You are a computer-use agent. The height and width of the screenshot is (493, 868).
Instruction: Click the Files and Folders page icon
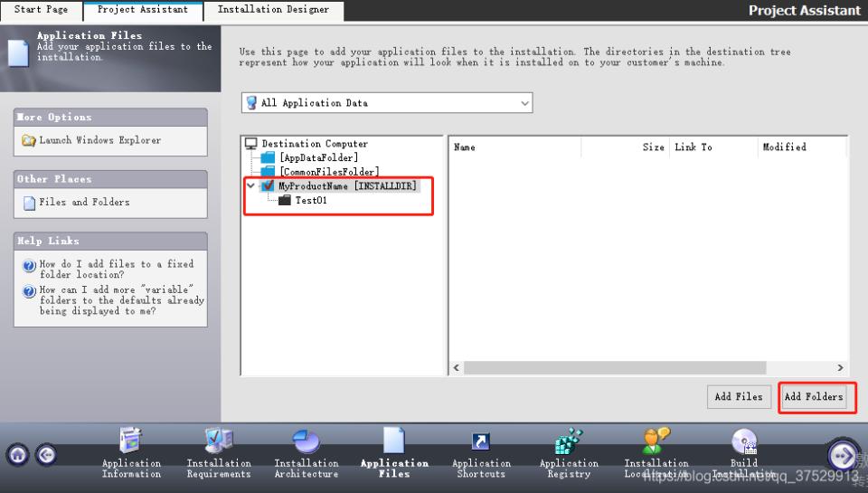click(29, 203)
